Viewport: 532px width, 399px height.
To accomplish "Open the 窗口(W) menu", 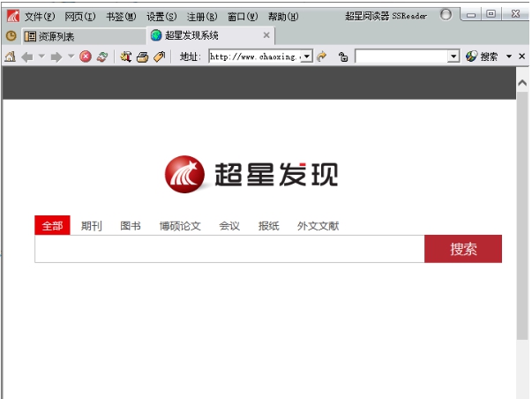I will (x=243, y=16).
